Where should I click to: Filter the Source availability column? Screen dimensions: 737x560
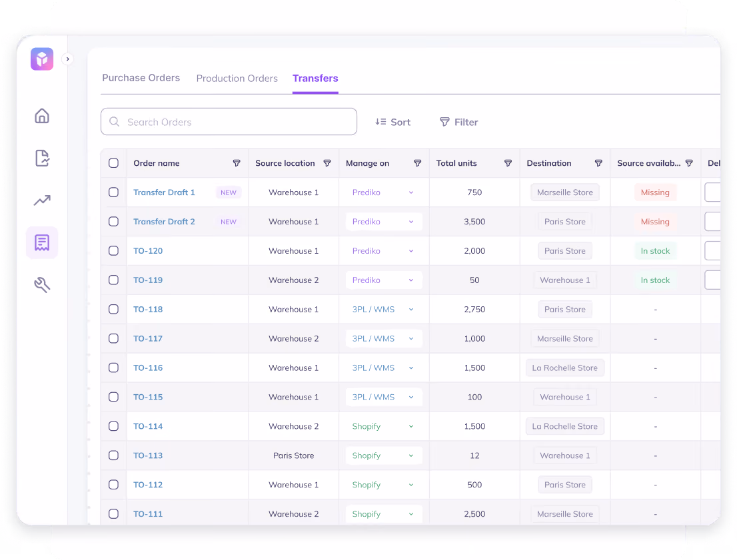(689, 163)
